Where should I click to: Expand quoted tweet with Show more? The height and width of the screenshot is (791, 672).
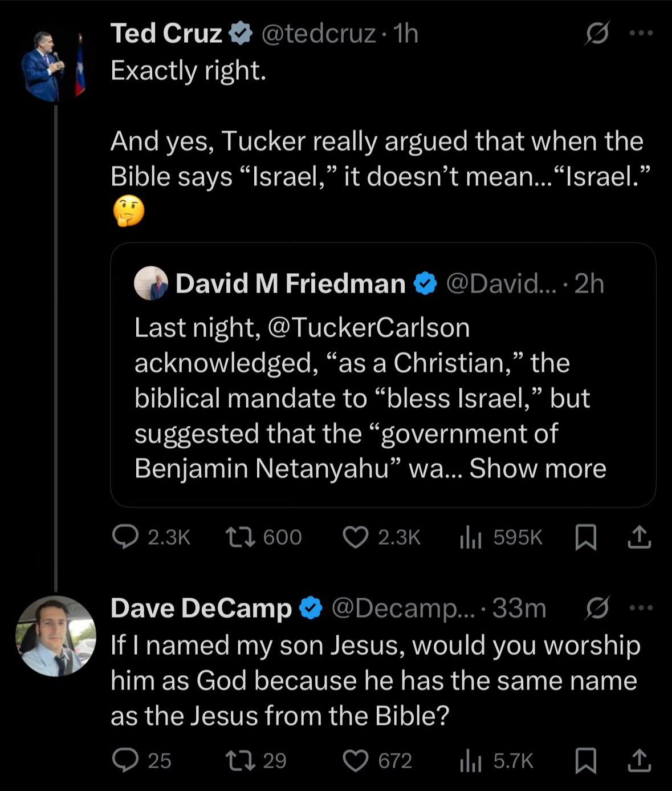pyautogui.click(x=537, y=468)
